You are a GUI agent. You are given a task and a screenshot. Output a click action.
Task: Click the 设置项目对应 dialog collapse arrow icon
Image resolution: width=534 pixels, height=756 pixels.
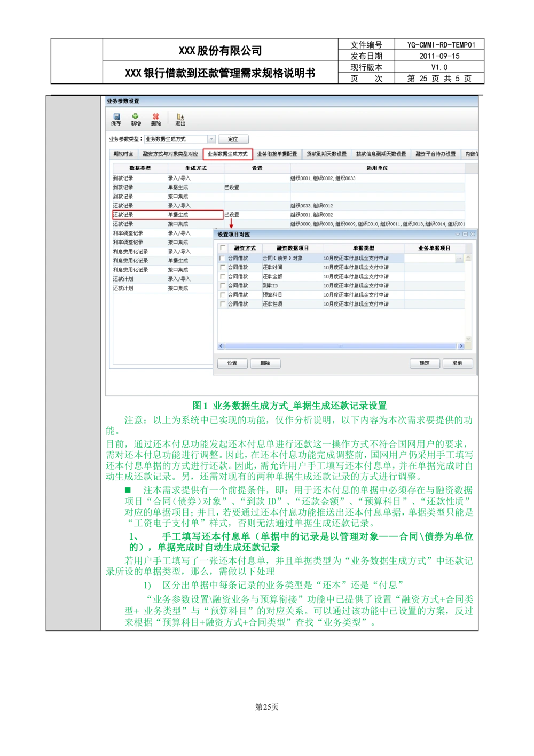pyautogui.click(x=457, y=235)
